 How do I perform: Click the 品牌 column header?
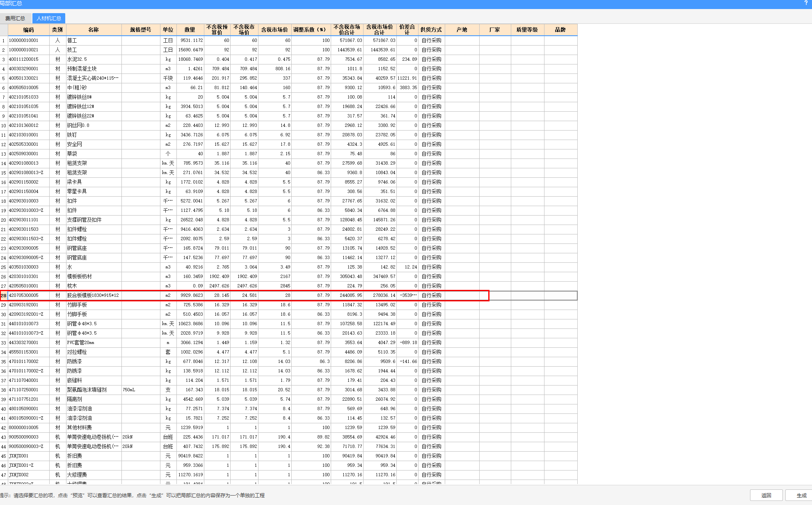point(560,30)
